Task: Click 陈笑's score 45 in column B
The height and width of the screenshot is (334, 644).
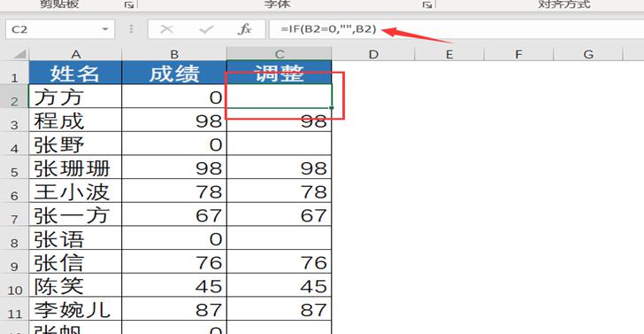Action: [x=174, y=285]
